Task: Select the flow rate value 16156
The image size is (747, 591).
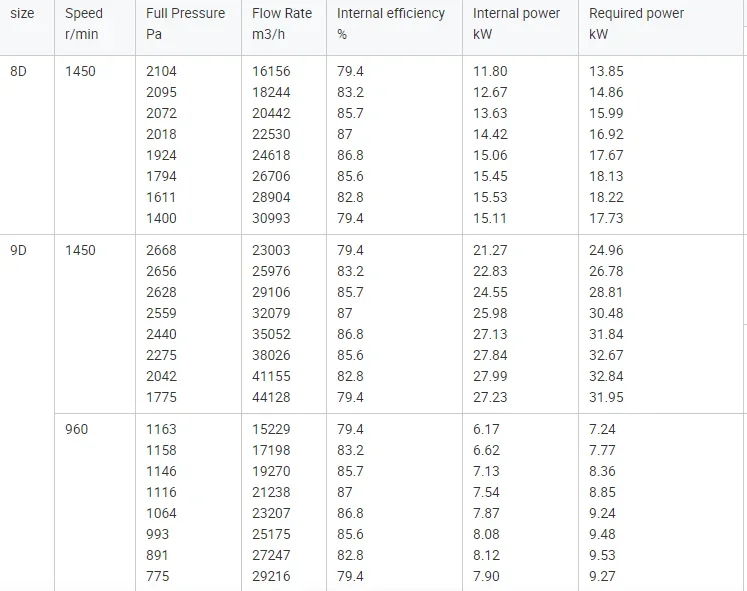Action: coord(271,71)
